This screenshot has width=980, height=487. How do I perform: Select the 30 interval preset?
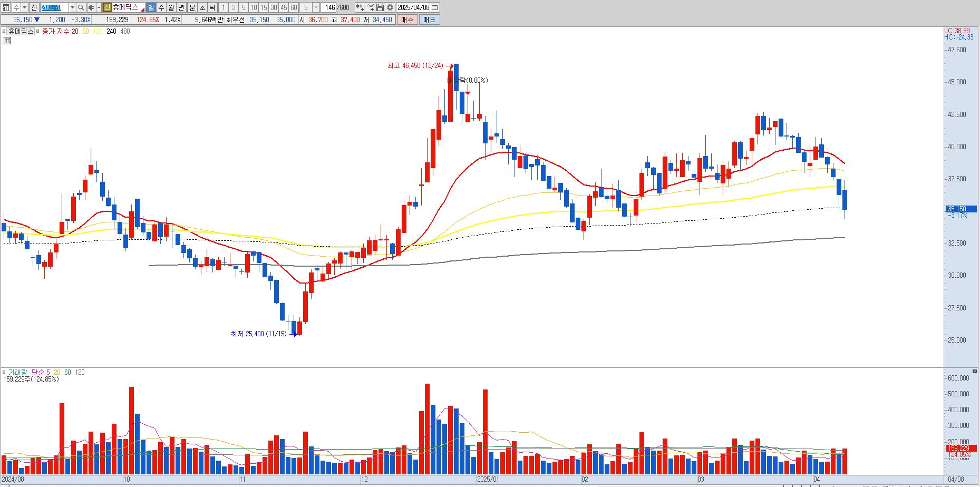(x=274, y=7)
